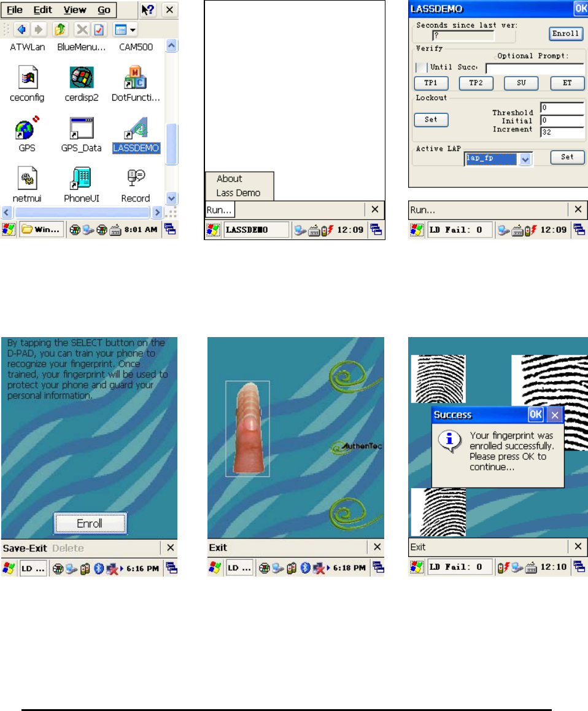Select Lass Demo from popup menu
Screen dimensions: 588x711
239,193
